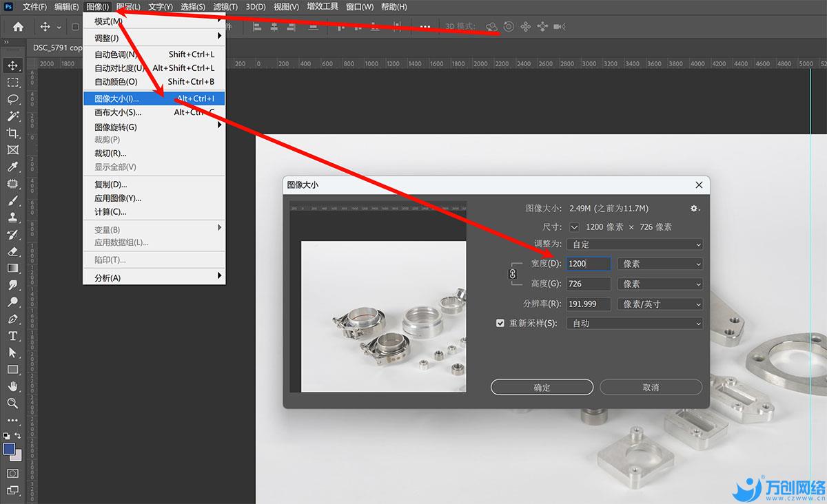This screenshot has height=504, width=827.
Task: Open the 调整为 preset dropdown
Action: 634,244
